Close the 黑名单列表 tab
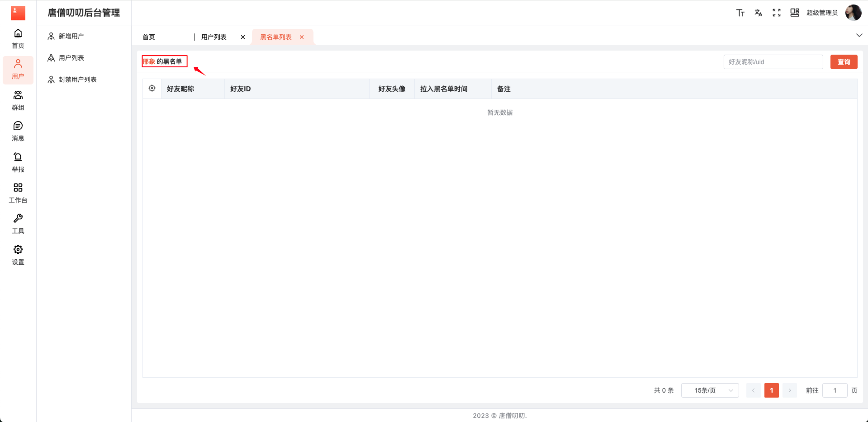 tap(302, 37)
